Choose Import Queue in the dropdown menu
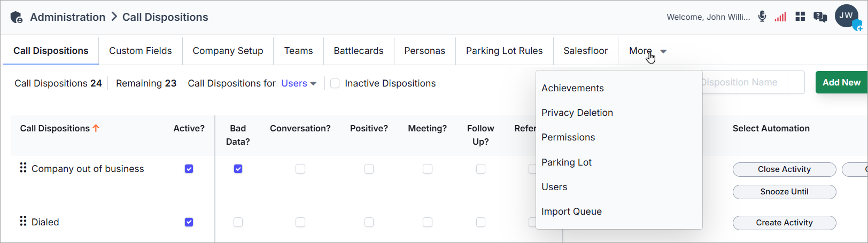Viewport: 868px width, 243px height. 571,211
